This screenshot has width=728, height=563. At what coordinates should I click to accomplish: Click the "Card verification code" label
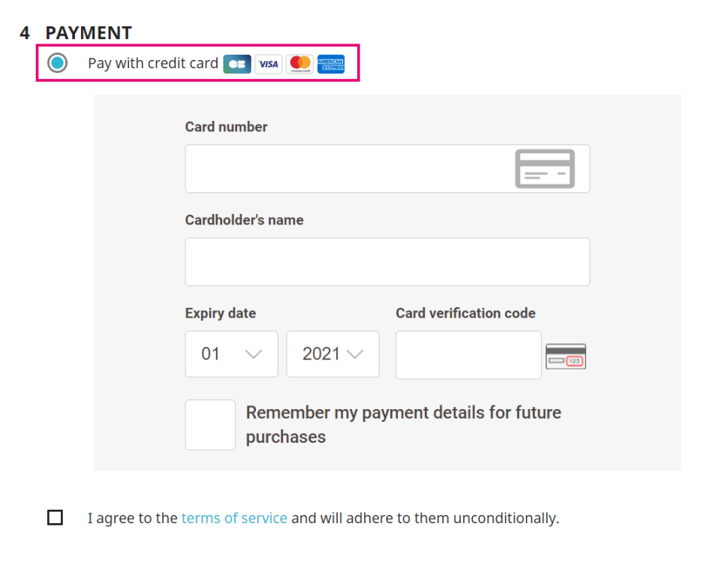(465, 313)
